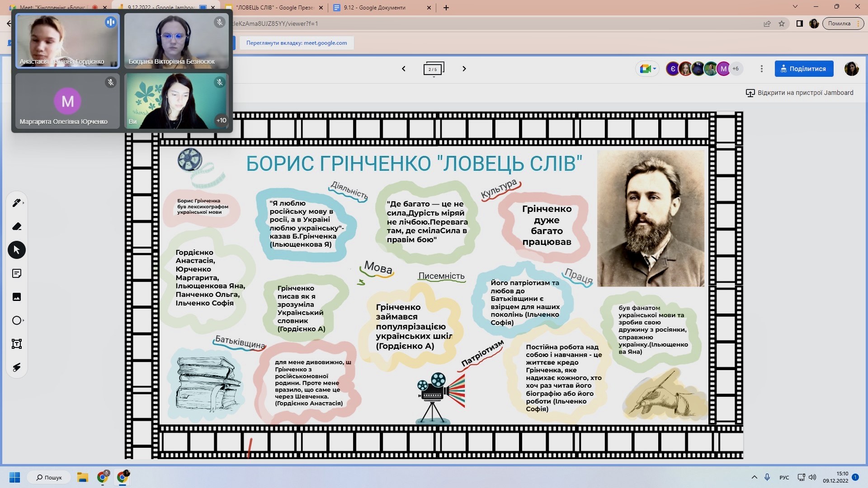Click Відкрити на пристрої Jamboard link
Image resolution: width=868 pixels, height=488 pixels.
[800, 93]
